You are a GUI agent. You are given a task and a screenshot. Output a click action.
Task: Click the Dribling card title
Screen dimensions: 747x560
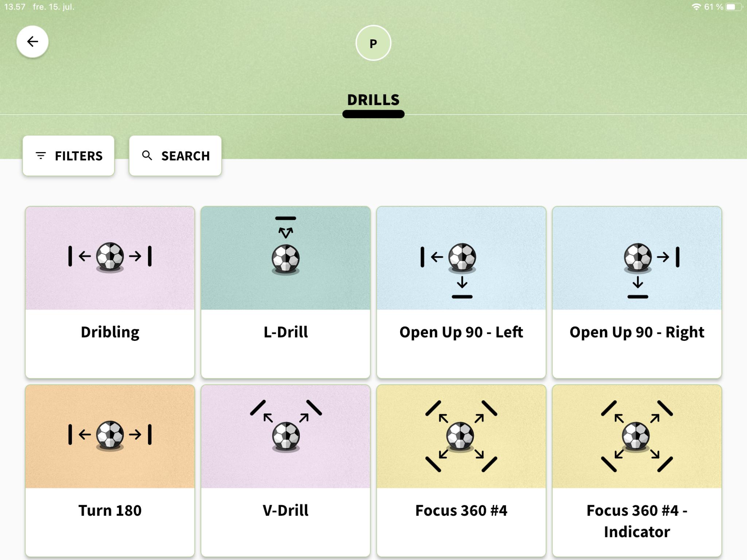tap(110, 332)
